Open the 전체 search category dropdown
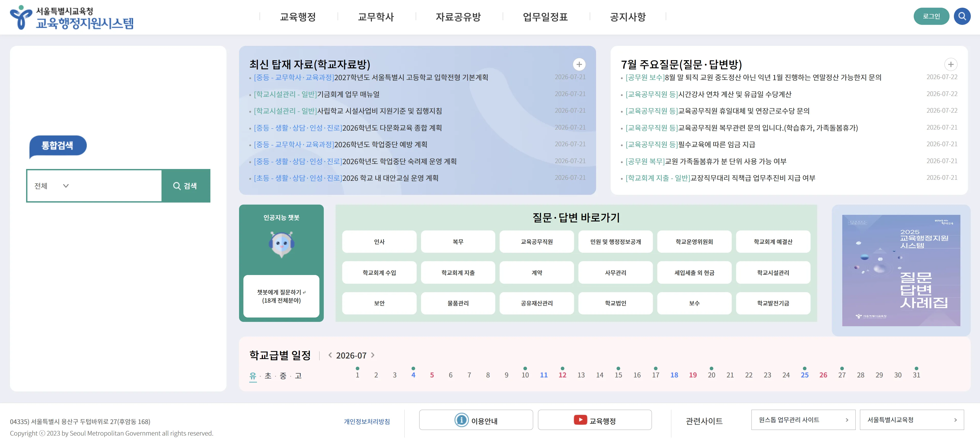The image size is (980, 444). [51, 186]
